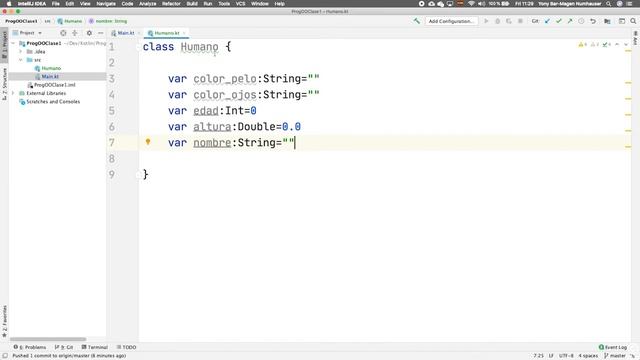
Task: Open 4 spaces indent selector
Action: coord(588,356)
